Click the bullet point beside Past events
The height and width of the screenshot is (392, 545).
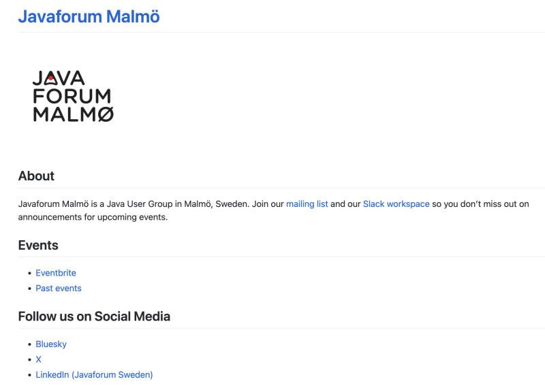pos(29,289)
